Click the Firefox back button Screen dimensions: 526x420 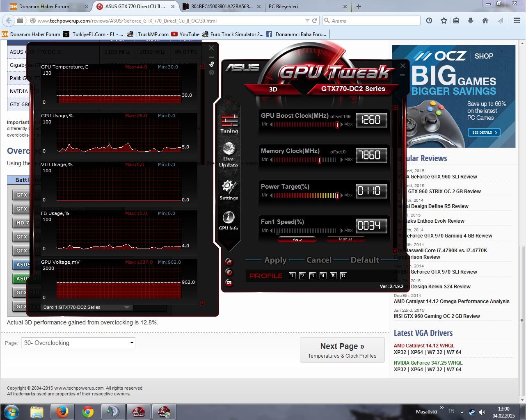(x=8, y=20)
